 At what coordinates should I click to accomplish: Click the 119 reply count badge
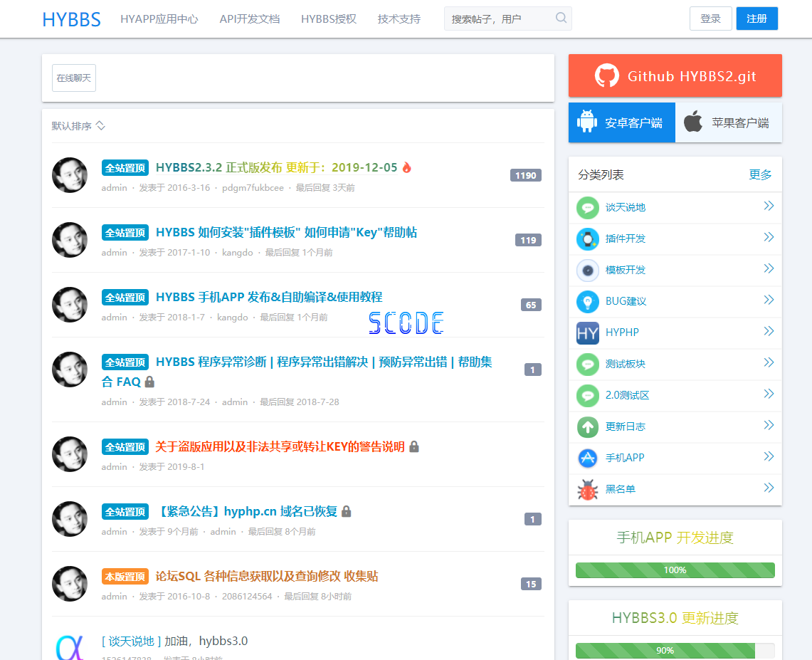[528, 240]
